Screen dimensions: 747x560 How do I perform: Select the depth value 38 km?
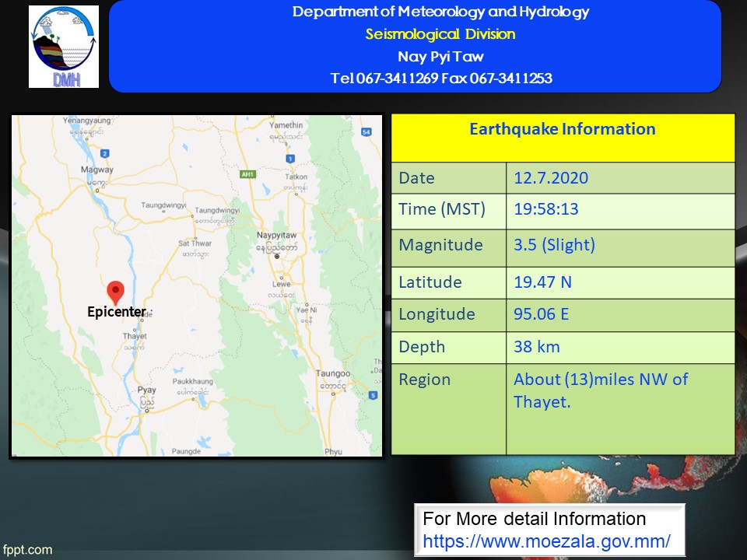point(537,347)
